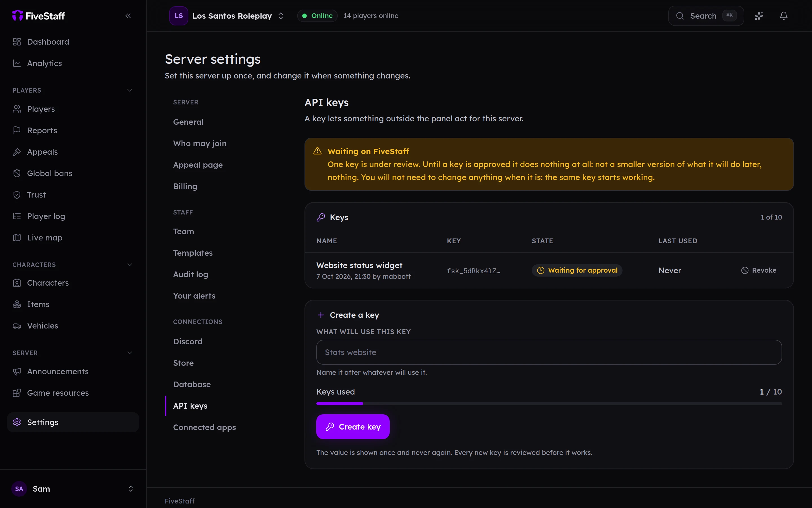
Task: Open the Player log
Action: click(73, 216)
